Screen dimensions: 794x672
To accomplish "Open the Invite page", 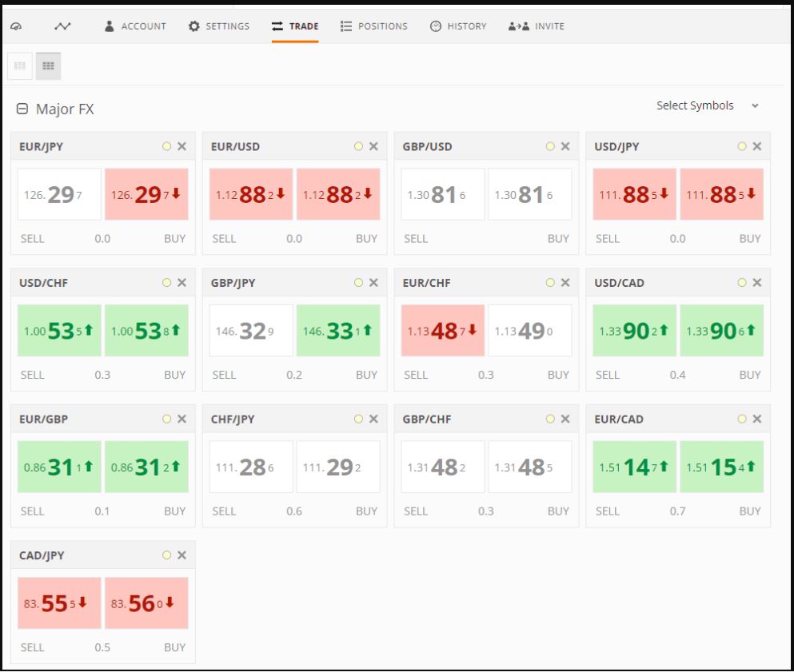I will coord(536,26).
